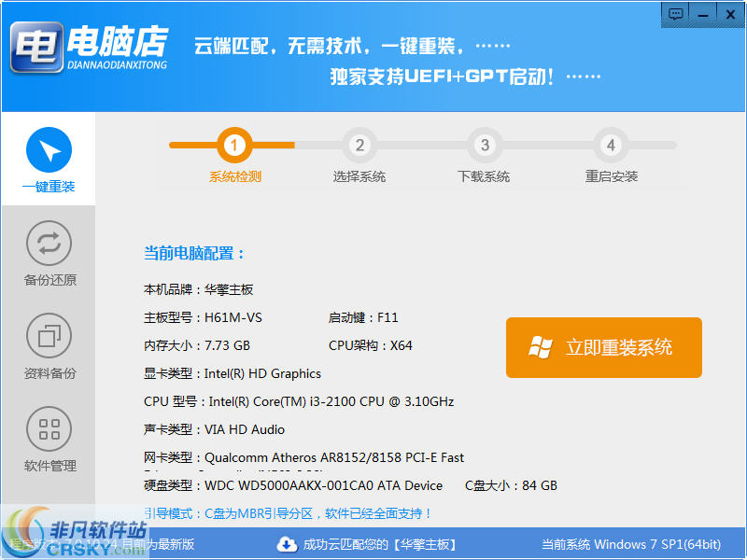Select step 1 系统检测 (System Detection)
747x560 pixels.
[x=233, y=145]
